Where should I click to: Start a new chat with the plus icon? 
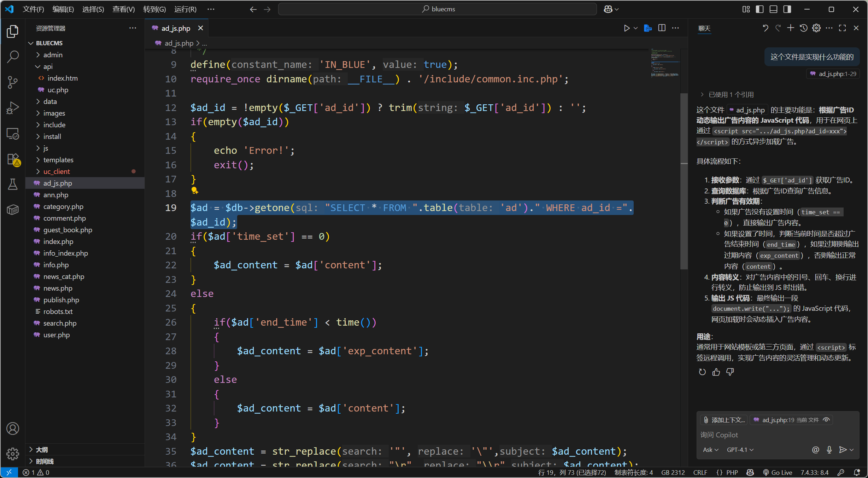790,28
